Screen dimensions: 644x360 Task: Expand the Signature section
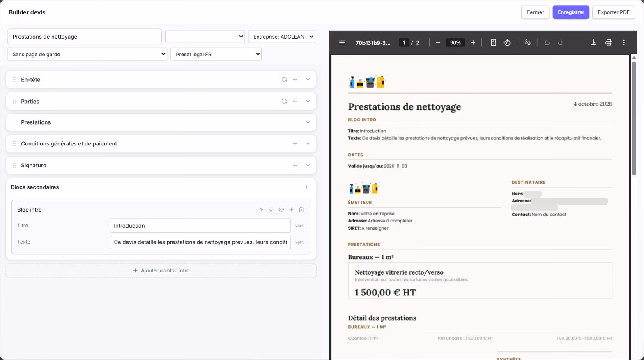308,165
